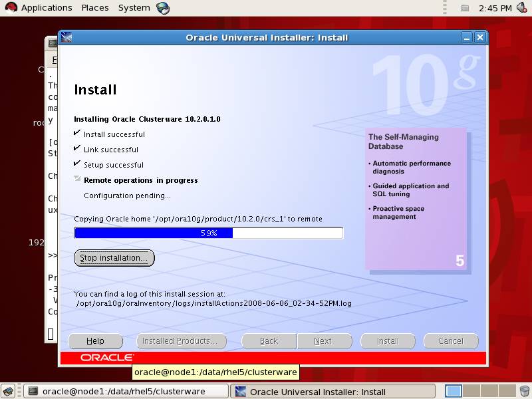Click the Oracle installer window menu icon
The image size is (532, 399).
click(x=66, y=37)
